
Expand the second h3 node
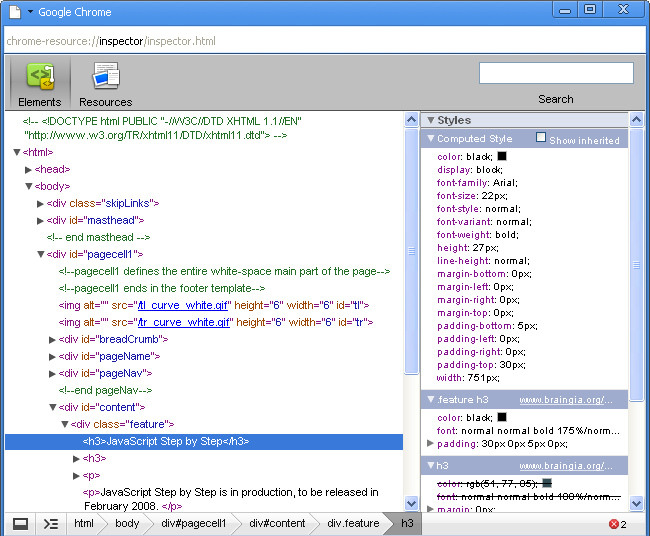click(76, 458)
